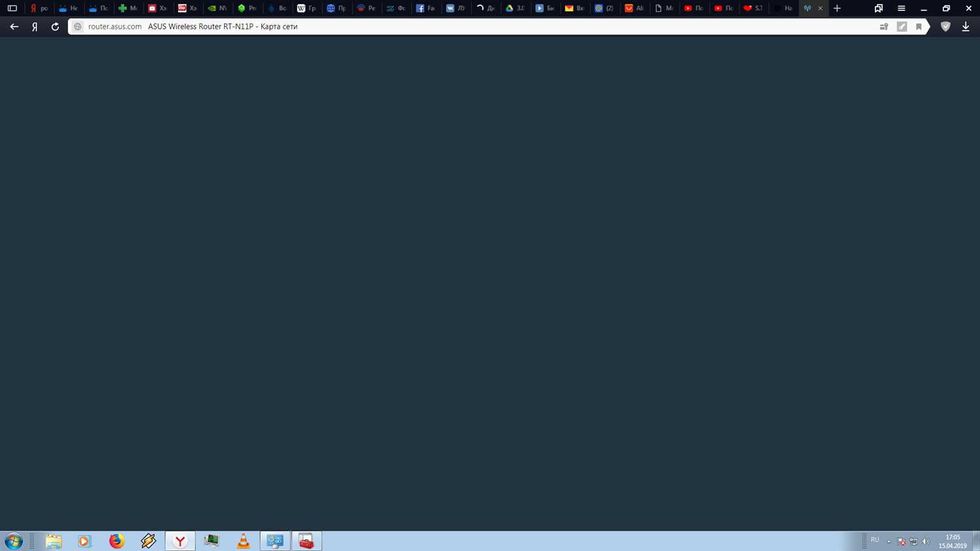Viewport: 980px width, 551px height.
Task: Switch to the green plus icon tab
Action: pos(127,8)
